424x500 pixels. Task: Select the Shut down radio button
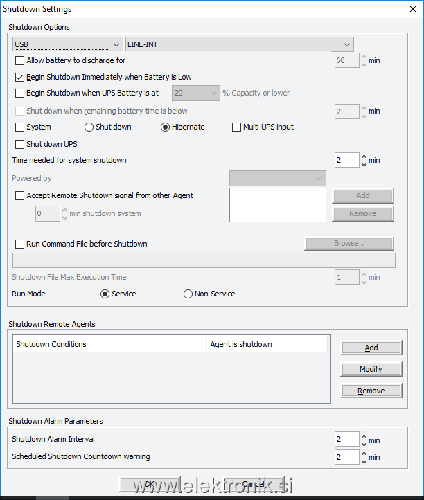click(x=89, y=127)
